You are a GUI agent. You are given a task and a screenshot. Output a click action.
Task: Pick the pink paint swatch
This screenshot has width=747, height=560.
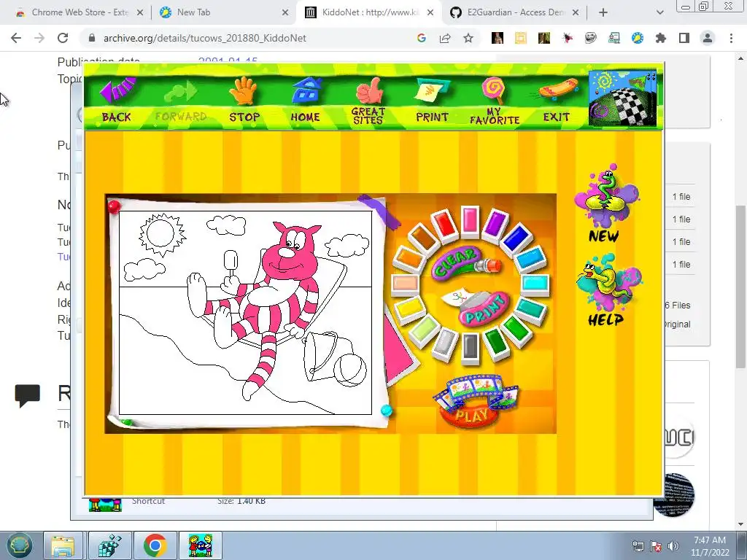click(x=471, y=220)
